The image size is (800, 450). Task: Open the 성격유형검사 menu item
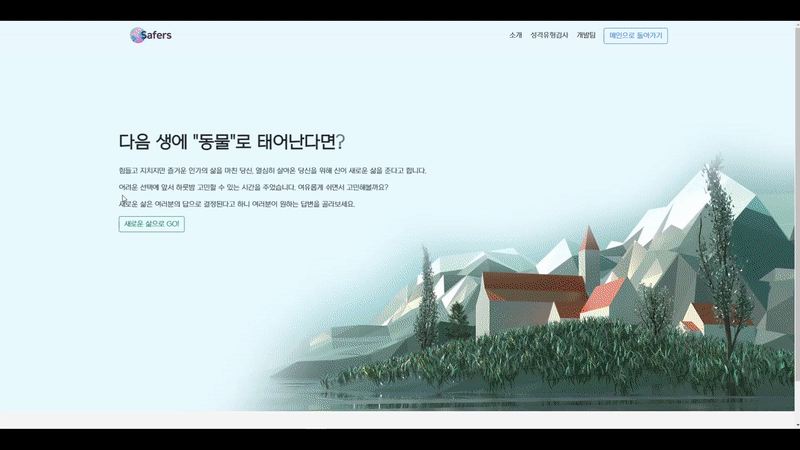click(x=549, y=35)
